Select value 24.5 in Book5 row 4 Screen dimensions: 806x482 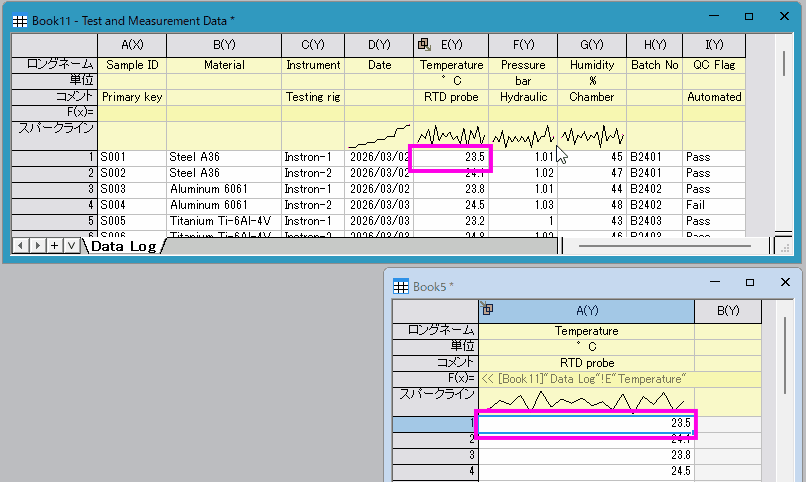pos(587,471)
